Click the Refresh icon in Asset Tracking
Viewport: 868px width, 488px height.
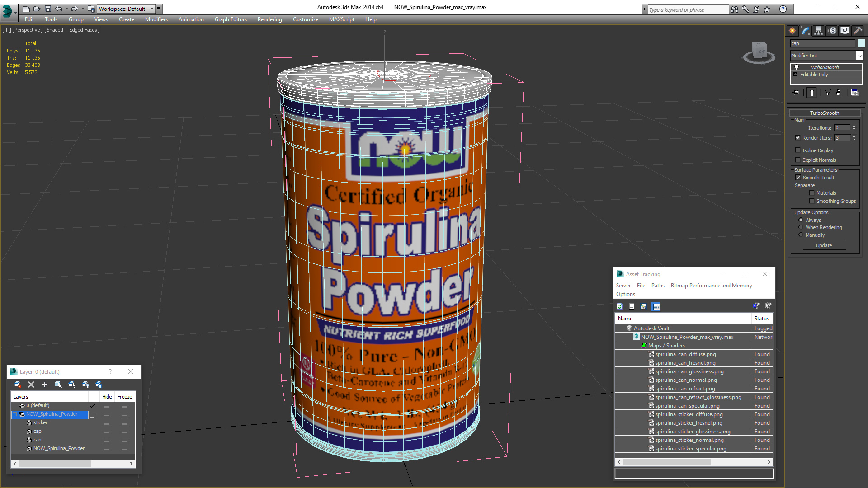[x=619, y=306]
